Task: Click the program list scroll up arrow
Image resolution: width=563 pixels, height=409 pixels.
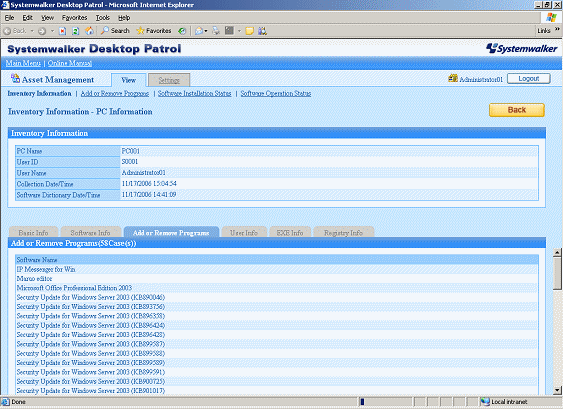Action: 557,252
